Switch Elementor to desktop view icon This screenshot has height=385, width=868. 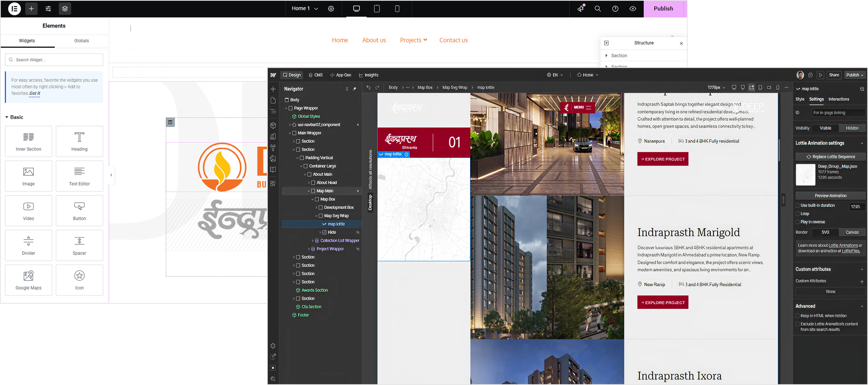[x=356, y=9]
